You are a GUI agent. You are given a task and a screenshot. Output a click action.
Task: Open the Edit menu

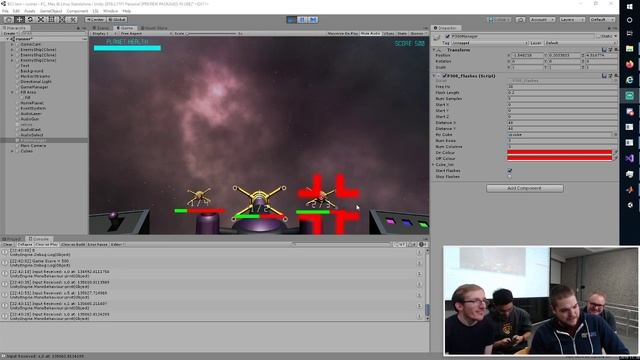click(16, 11)
